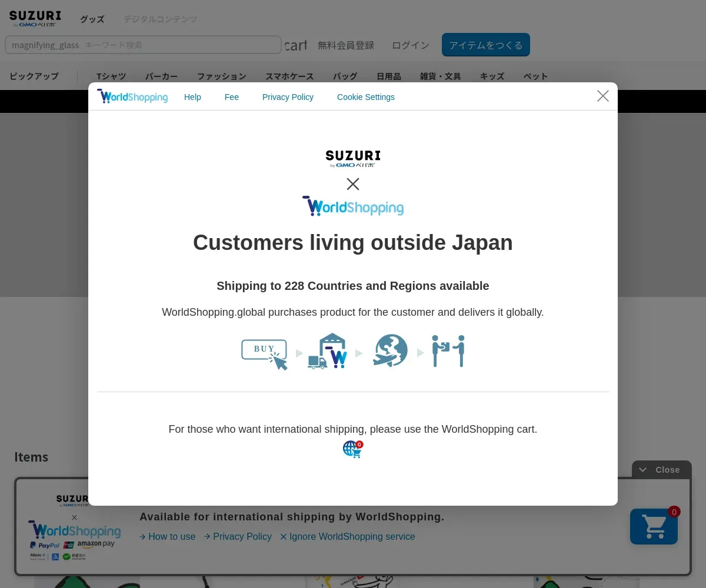The width and height of the screenshot is (706, 588).
Task: Click the package handover delivery icon
Action: click(448, 351)
